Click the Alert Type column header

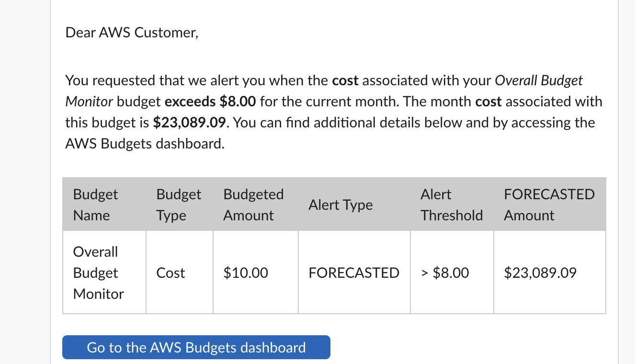coord(340,205)
